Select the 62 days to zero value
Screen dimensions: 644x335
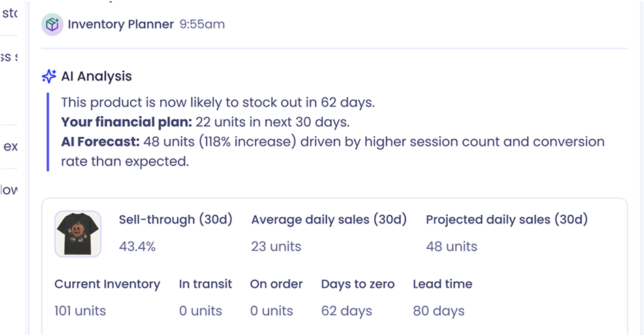[x=347, y=310]
